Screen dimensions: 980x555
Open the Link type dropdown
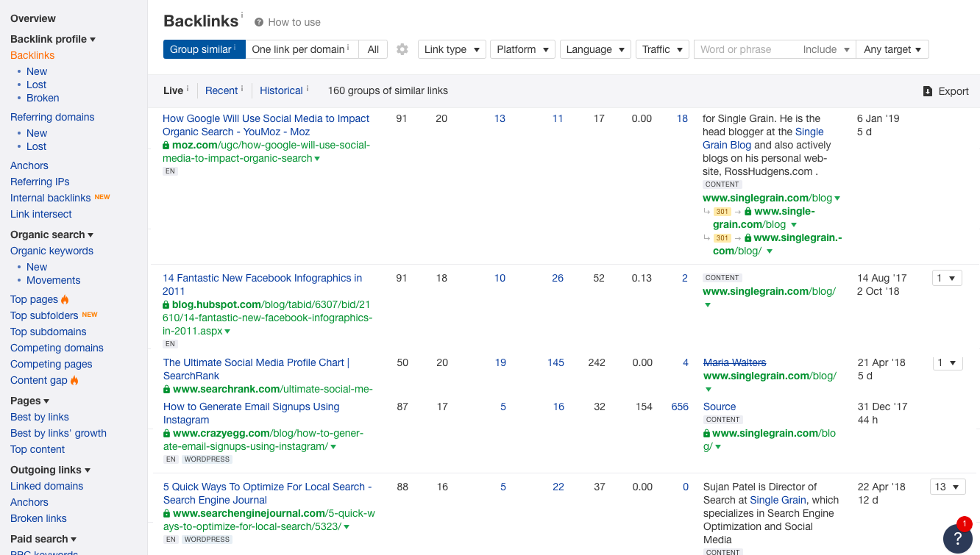(452, 49)
